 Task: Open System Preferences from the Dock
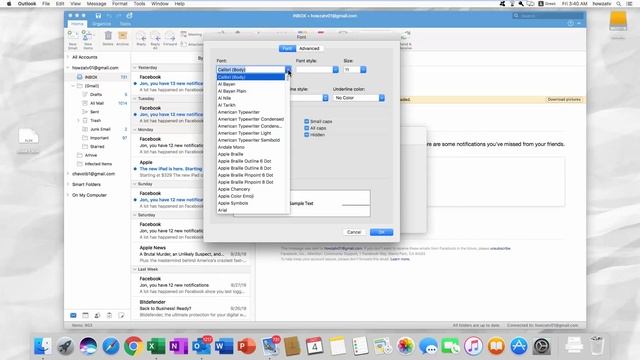tap(542, 346)
